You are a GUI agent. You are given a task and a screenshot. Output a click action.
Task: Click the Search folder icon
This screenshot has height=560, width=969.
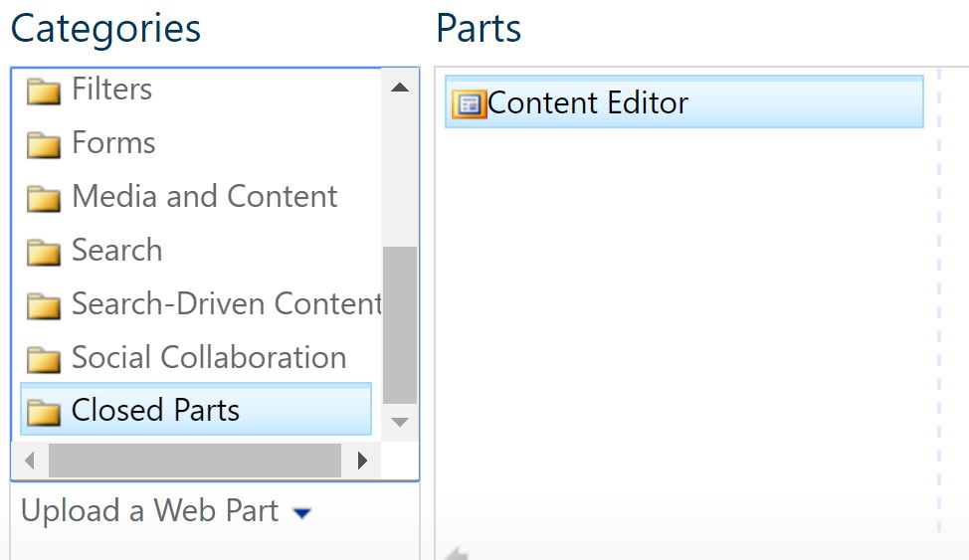point(43,253)
